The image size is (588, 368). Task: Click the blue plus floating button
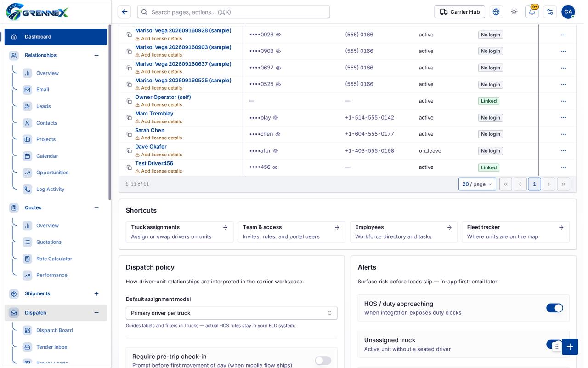click(570, 347)
